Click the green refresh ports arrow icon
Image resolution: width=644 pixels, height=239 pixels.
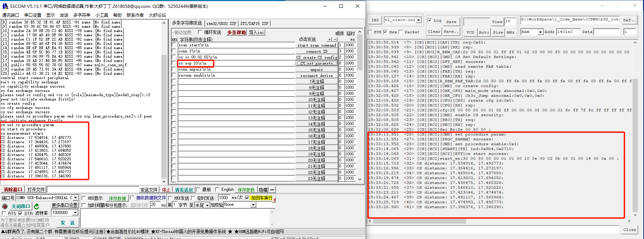[36, 206]
